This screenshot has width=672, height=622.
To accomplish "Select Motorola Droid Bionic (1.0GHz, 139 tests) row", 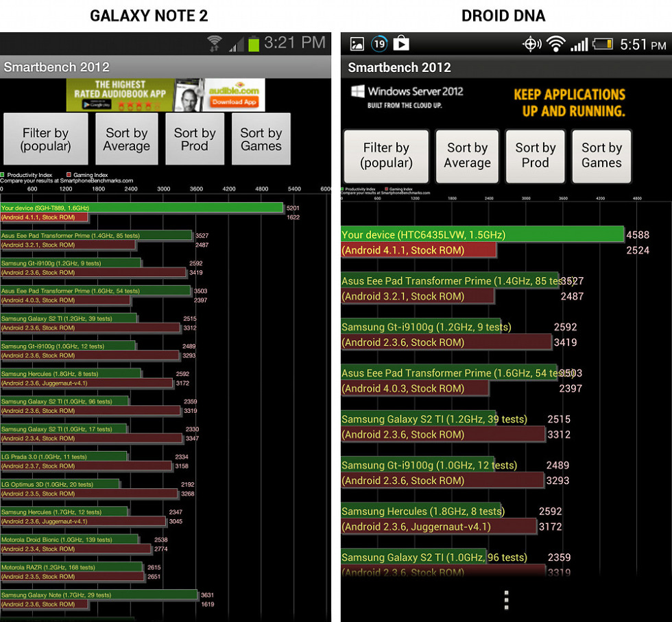I will [x=76, y=545].
